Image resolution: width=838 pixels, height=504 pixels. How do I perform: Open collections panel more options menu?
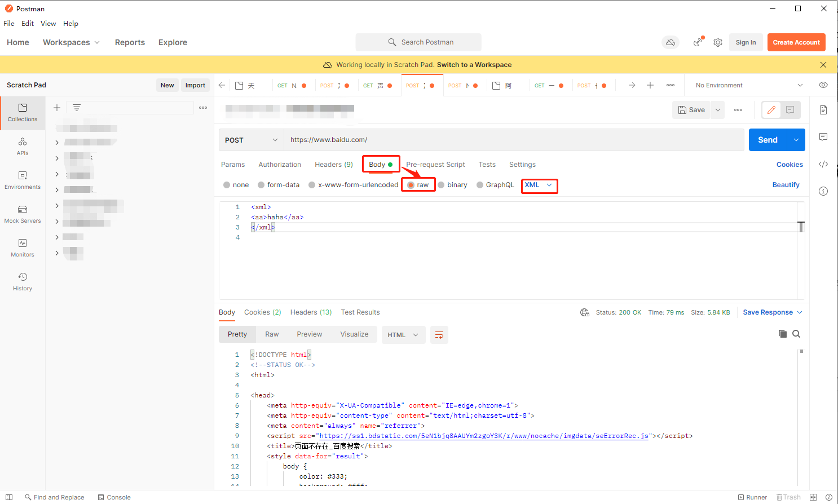(x=203, y=108)
